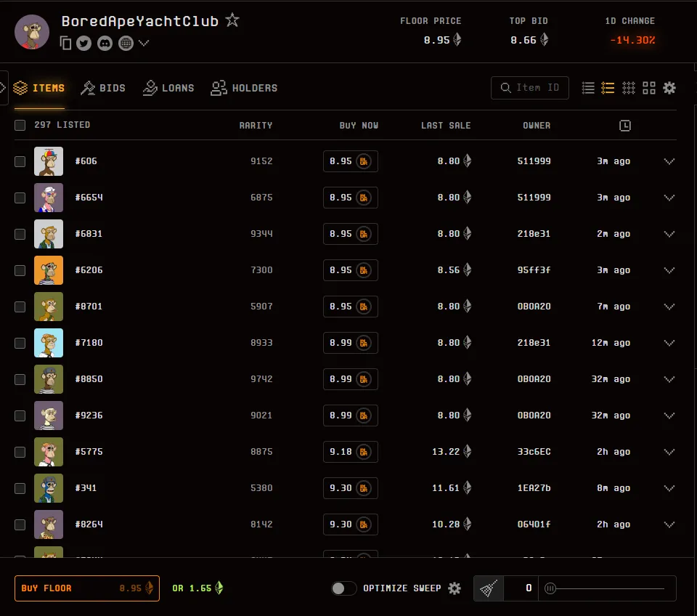Sort by Owner column header
The image size is (697, 616).
tap(537, 126)
